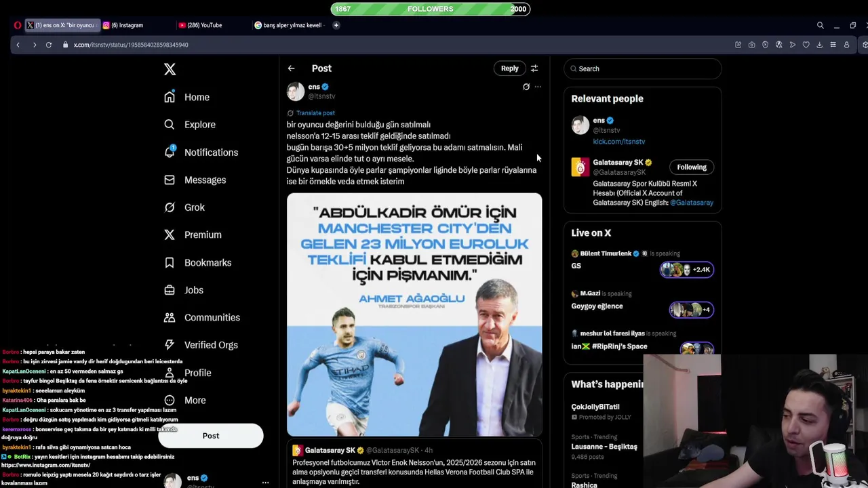
Task: Go back in browser history
Action: point(18,45)
